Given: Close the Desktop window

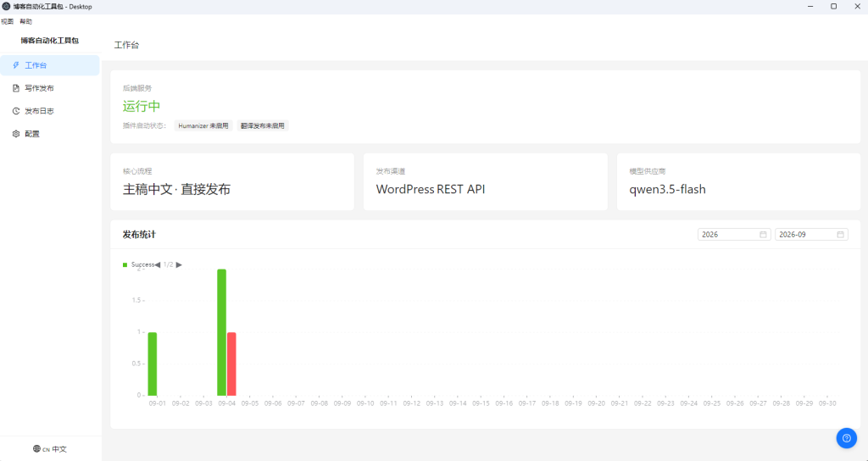Looking at the screenshot, I should point(857,7).
